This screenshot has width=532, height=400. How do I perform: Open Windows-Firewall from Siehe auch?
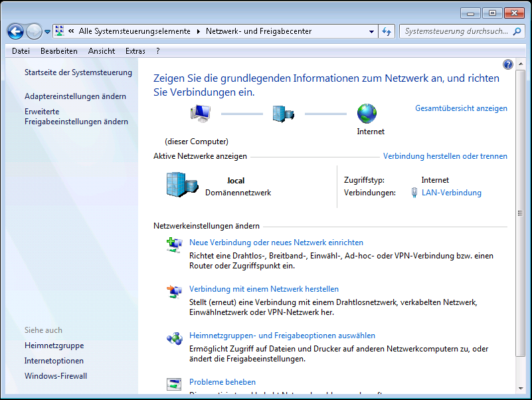pyautogui.click(x=56, y=376)
